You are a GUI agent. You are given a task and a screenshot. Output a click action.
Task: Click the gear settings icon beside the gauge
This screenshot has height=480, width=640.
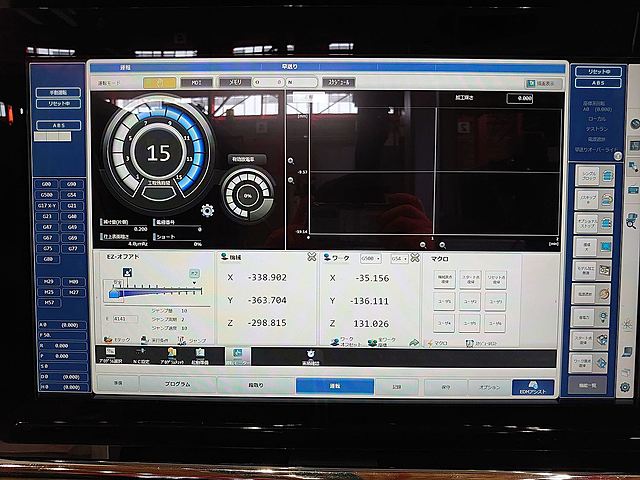coord(208,210)
